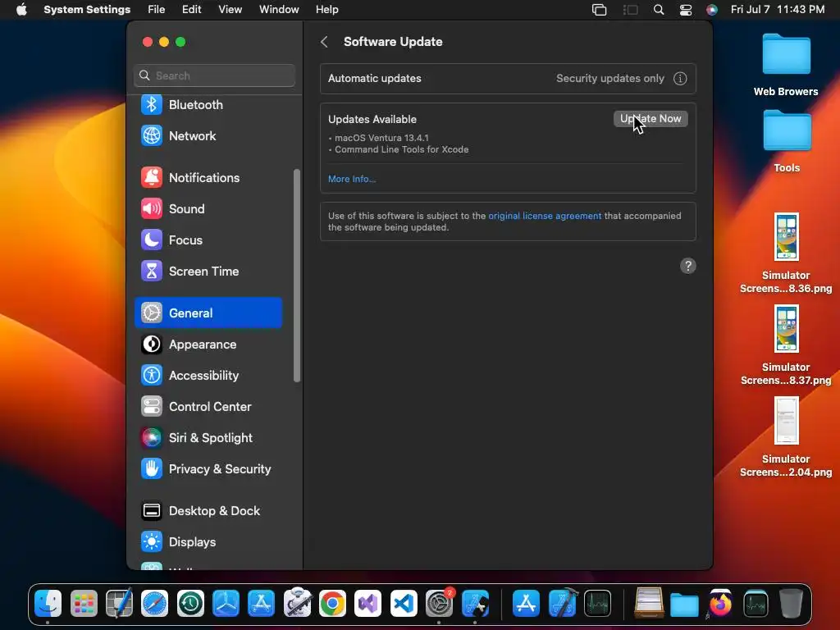Click the 'macOS Ventura 13.4.1' update entry
The image size is (840, 630).
(x=381, y=138)
